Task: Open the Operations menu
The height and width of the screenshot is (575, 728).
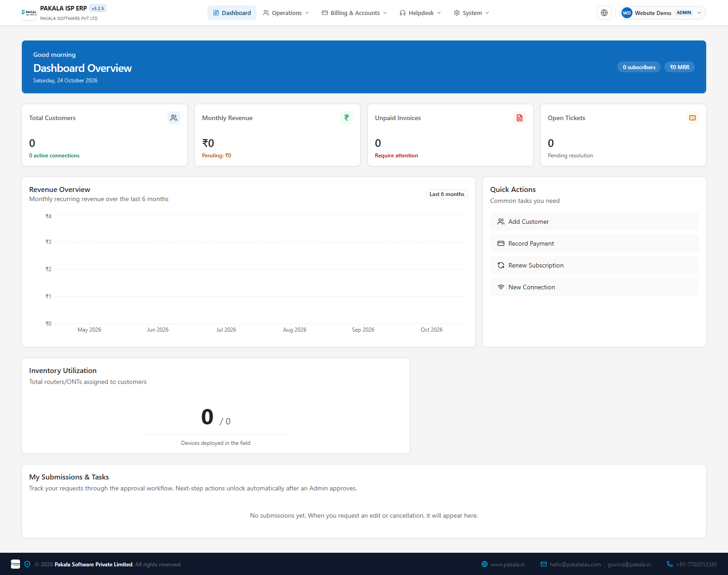Action: [286, 13]
